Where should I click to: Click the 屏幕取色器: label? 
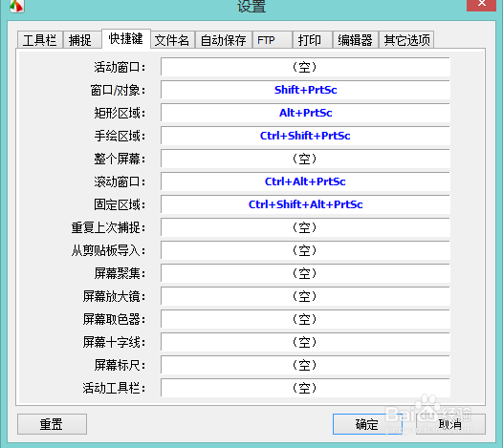pyautogui.click(x=114, y=319)
